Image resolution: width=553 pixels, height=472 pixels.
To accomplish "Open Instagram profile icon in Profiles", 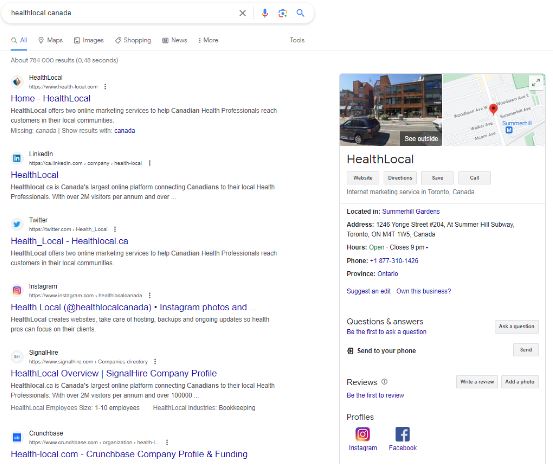I will tap(363, 434).
